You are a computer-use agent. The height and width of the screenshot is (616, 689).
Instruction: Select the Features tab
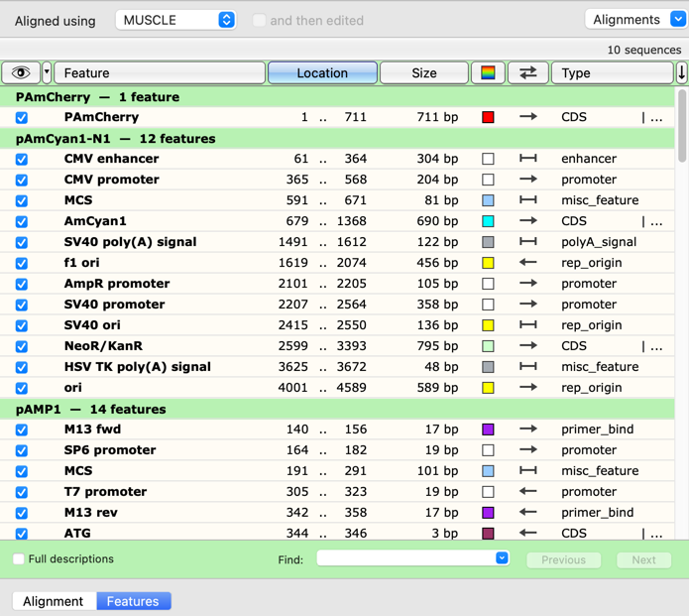tap(133, 601)
